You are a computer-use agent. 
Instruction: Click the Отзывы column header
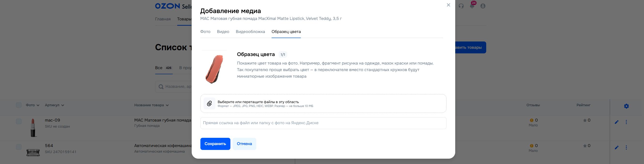(x=533, y=105)
